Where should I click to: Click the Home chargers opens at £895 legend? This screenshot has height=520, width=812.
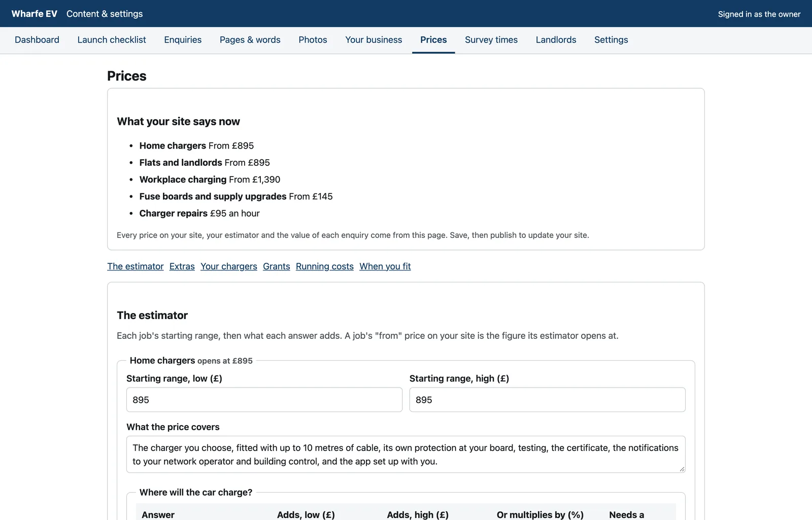(191, 361)
